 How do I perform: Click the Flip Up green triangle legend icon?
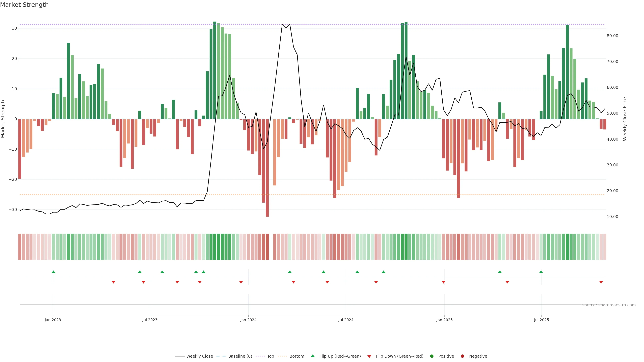click(x=312, y=356)
